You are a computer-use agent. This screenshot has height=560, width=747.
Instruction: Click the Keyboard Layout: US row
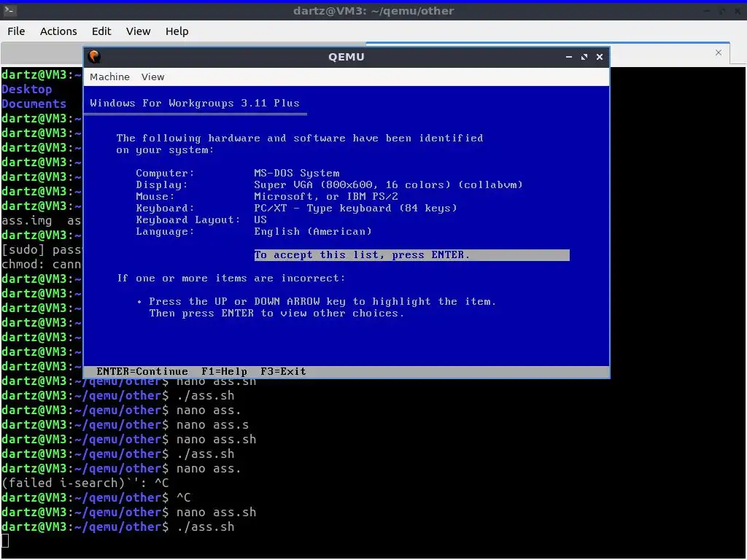pyautogui.click(x=201, y=219)
